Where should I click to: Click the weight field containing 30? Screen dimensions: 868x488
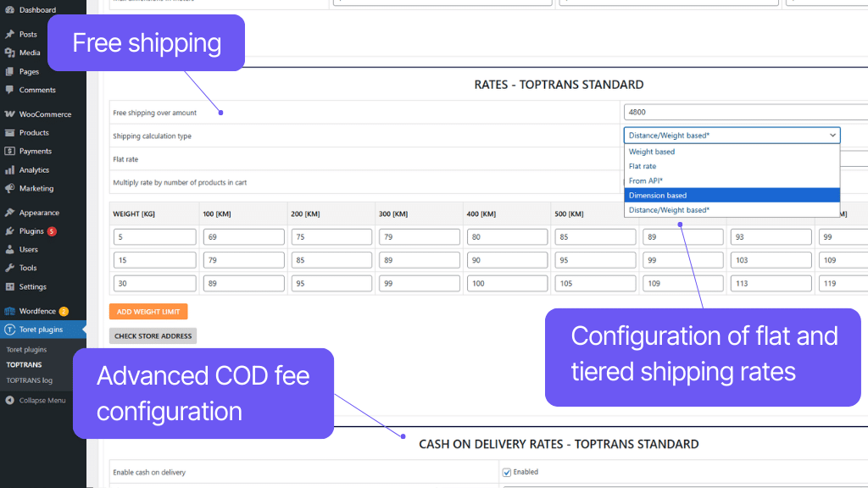click(x=154, y=283)
